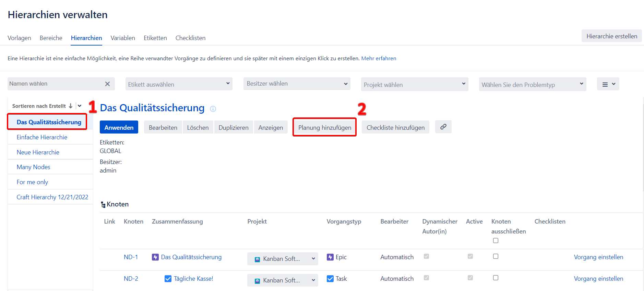Switch to the Vorlagen tab
The width and height of the screenshot is (644, 291).
[x=19, y=38]
